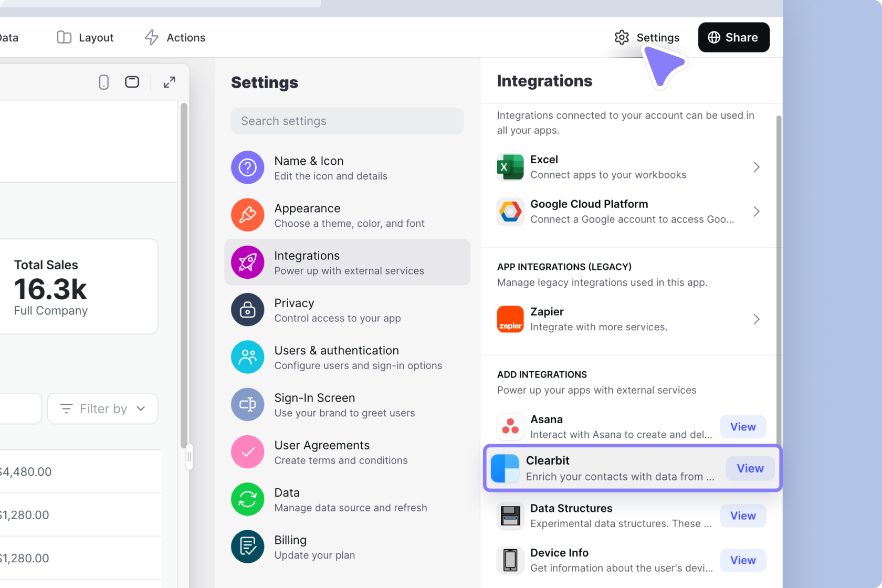Click the Sign-In Screen icon
Image resolution: width=882 pixels, height=588 pixels.
(x=247, y=404)
